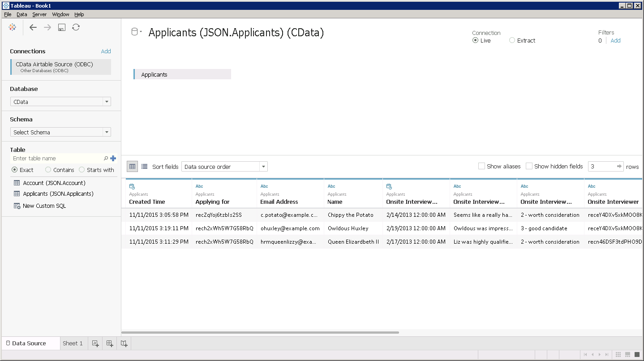644x361 pixels.
Task: Click the Tableau logo start icon
Action: (x=13, y=27)
